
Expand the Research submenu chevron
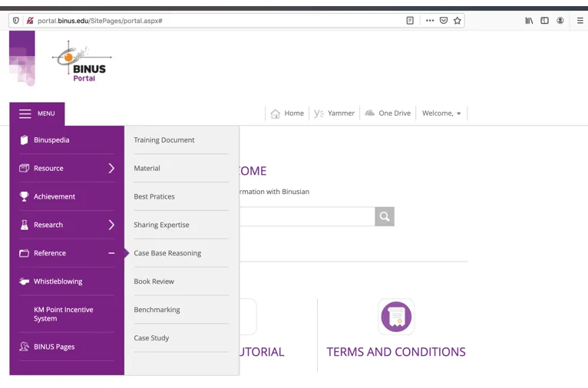(111, 225)
